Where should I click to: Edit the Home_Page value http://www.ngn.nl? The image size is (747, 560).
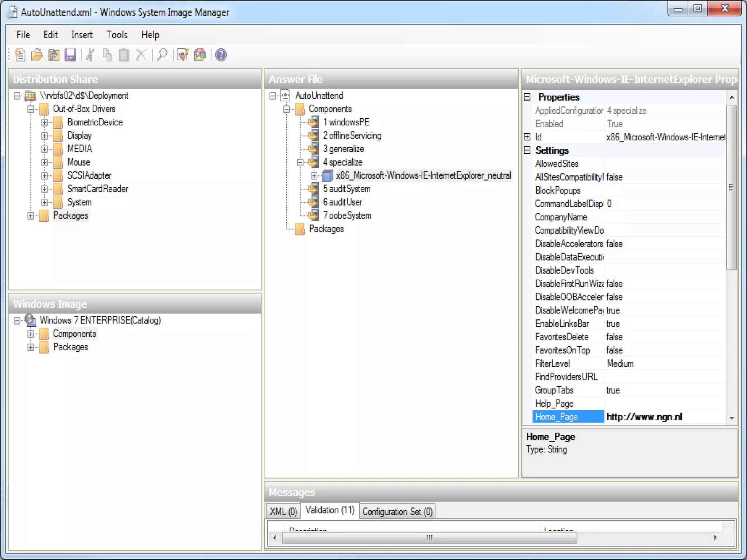coord(665,417)
